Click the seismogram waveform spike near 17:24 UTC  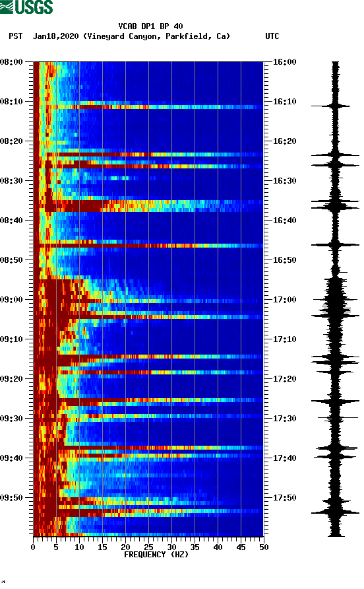(x=335, y=401)
